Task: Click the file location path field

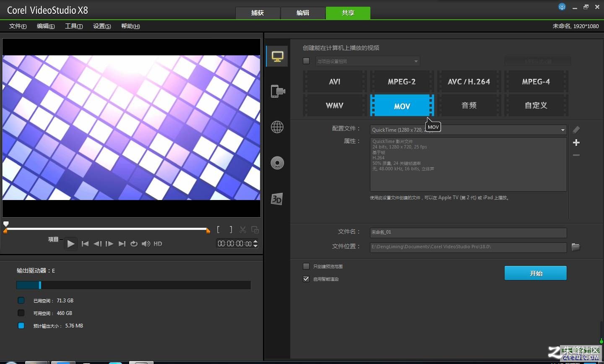Action: 468,247
